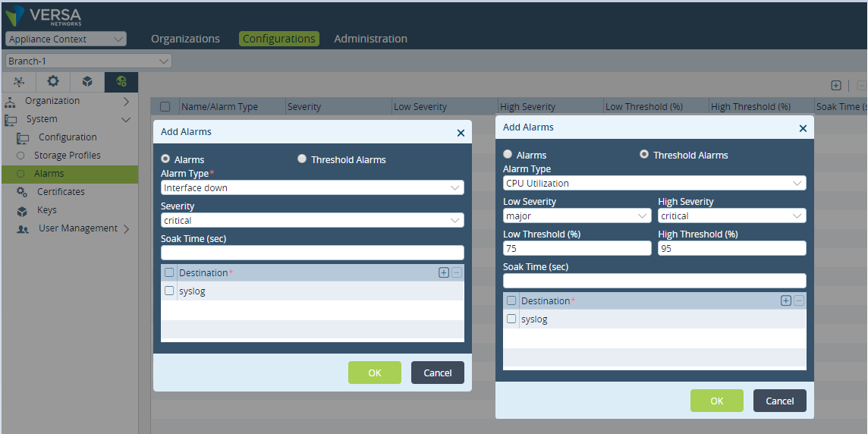Check Destination header checkbox in left dialog

pos(169,272)
